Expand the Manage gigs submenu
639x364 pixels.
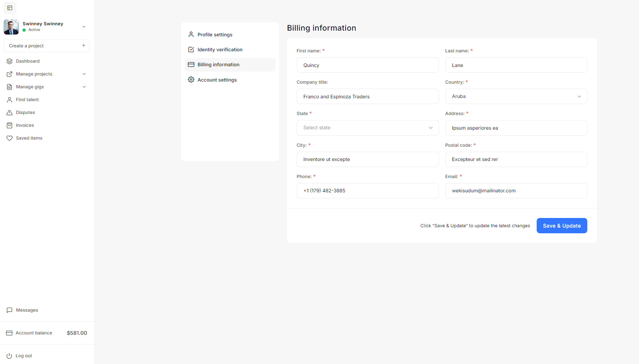click(84, 87)
